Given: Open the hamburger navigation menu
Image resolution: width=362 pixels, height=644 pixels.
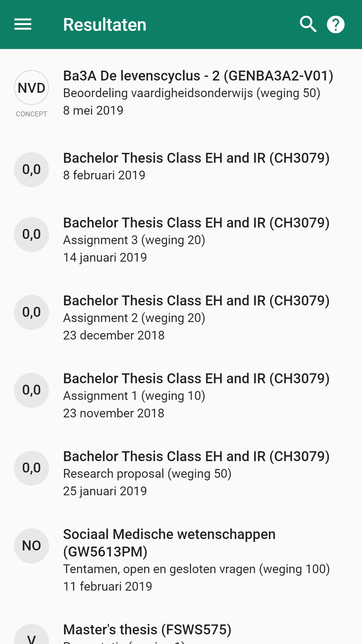Looking at the screenshot, I should point(23,24).
